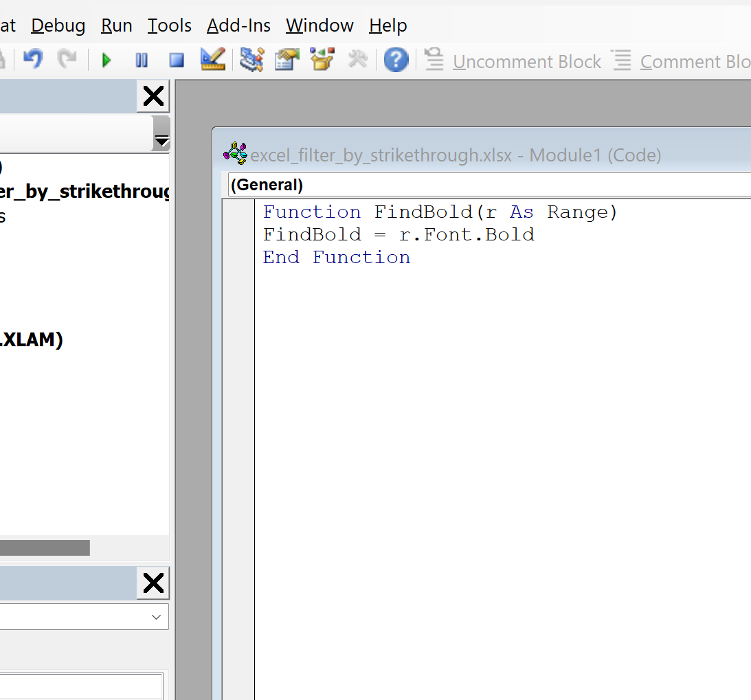Redo the last undone edit

click(x=67, y=60)
